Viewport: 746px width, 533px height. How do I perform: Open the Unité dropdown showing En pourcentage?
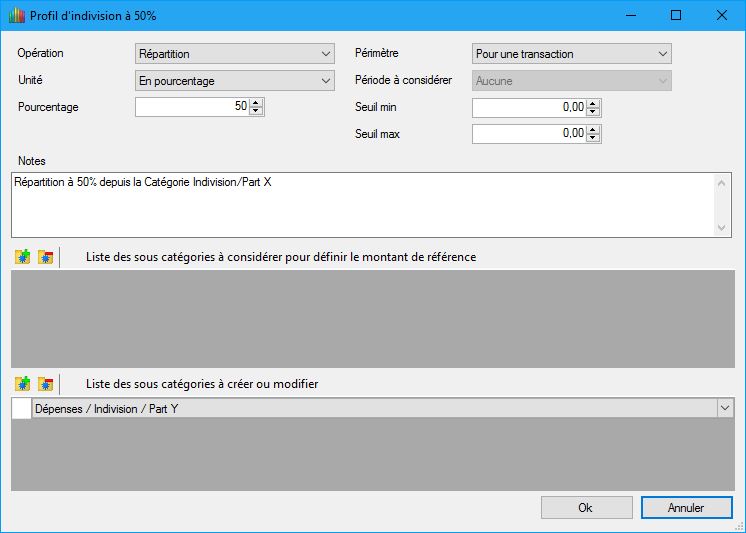[234, 81]
